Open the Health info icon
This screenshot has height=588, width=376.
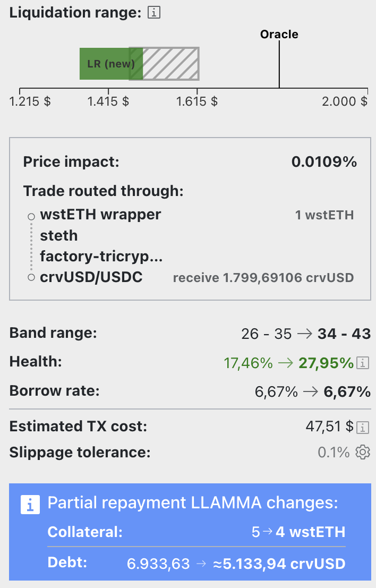coord(363,363)
